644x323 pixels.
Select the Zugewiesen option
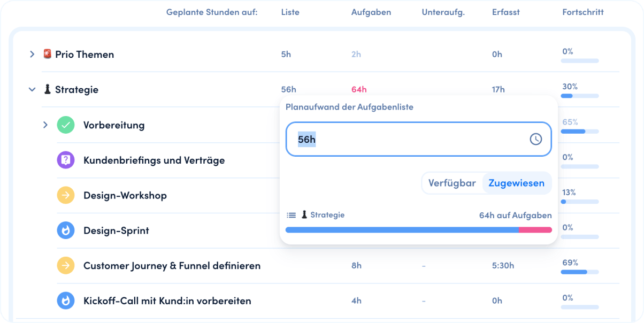pos(516,183)
